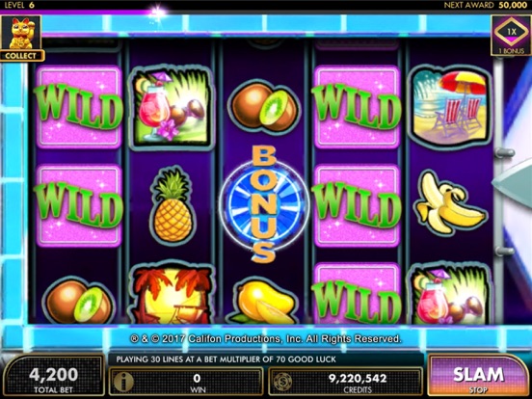Click the mango symbol in third reel
The image size is (532, 399).
pos(263,302)
